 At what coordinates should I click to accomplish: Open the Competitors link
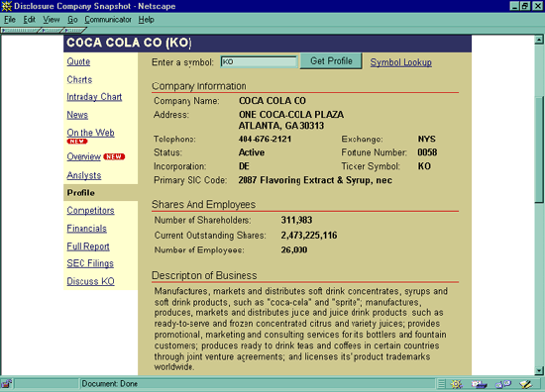click(90, 211)
